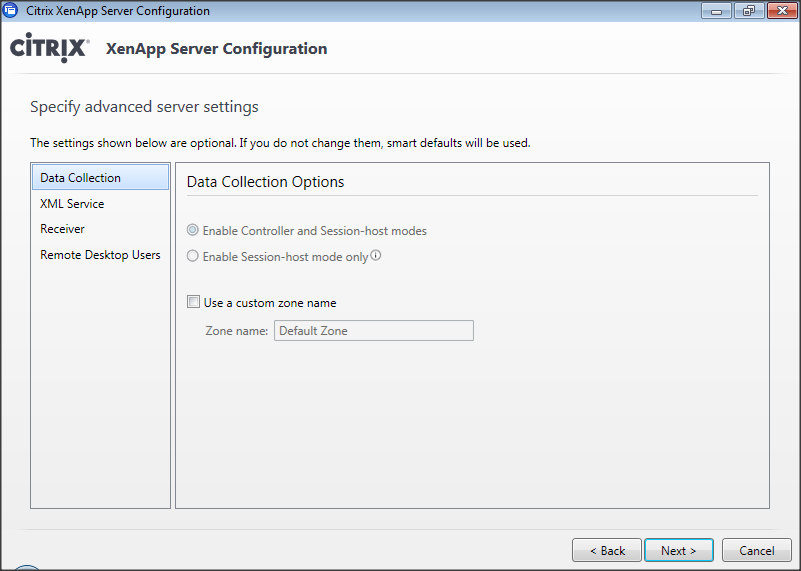801x571 pixels.
Task: Tick the Use a custom zone name checkbox
Action: click(x=194, y=302)
